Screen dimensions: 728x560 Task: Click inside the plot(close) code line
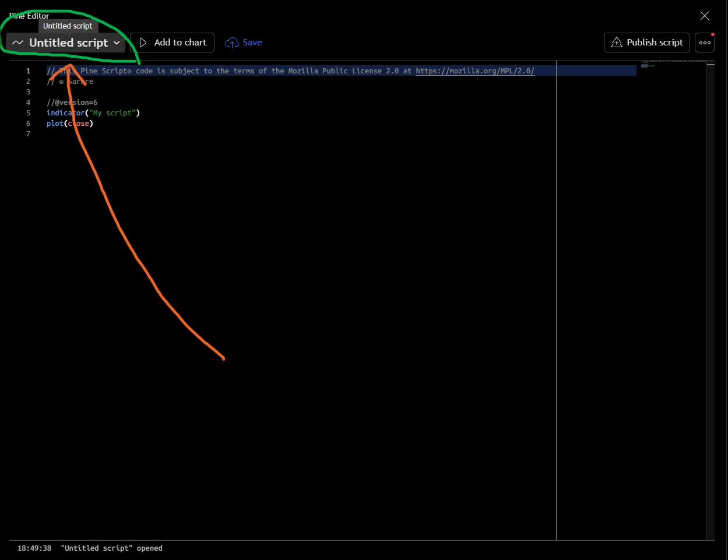[70, 124]
